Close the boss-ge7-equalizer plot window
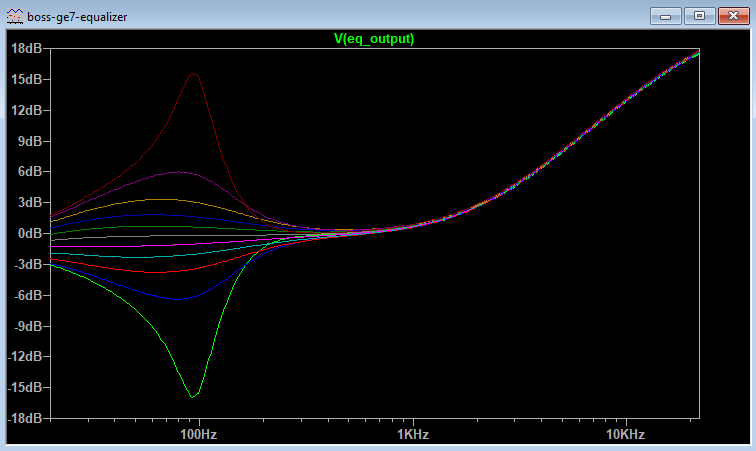 point(733,16)
